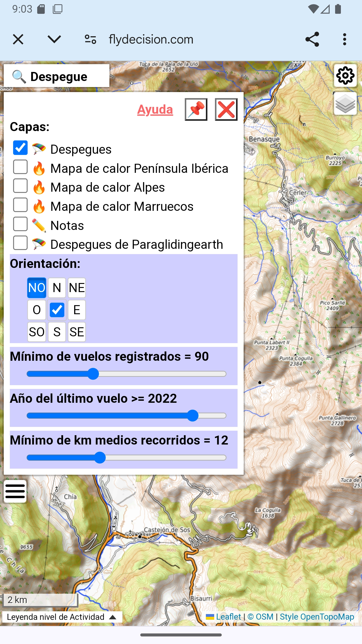The height and width of the screenshot is (644, 362).
Task: Open the browser three-dot overflow menu
Action: pyautogui.click(x=344, y=39)
